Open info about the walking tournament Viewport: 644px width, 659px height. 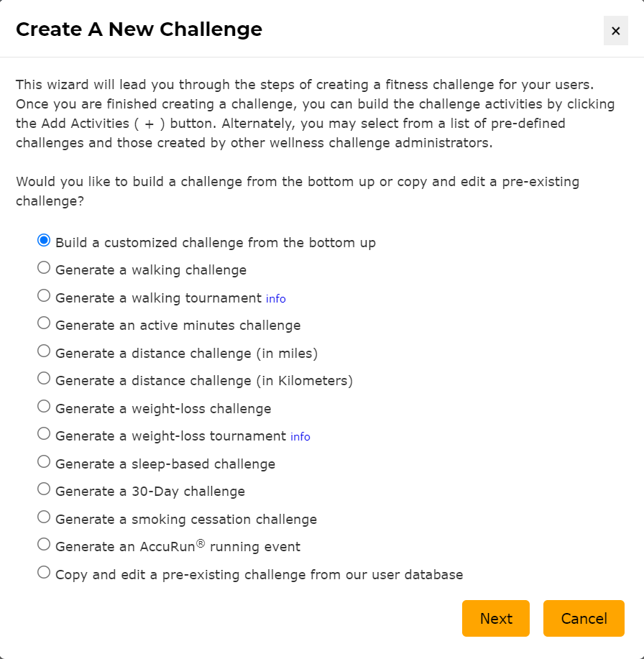tap(275, 298)
